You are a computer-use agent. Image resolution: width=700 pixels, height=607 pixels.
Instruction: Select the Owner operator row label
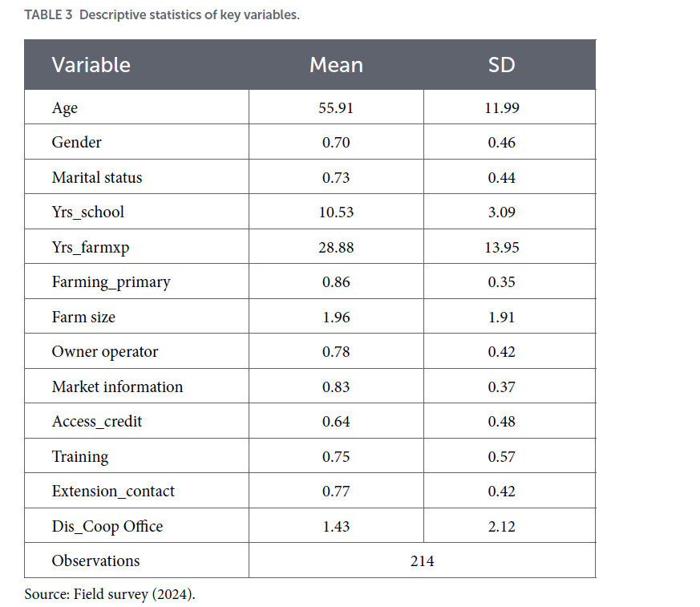[105, 352]
